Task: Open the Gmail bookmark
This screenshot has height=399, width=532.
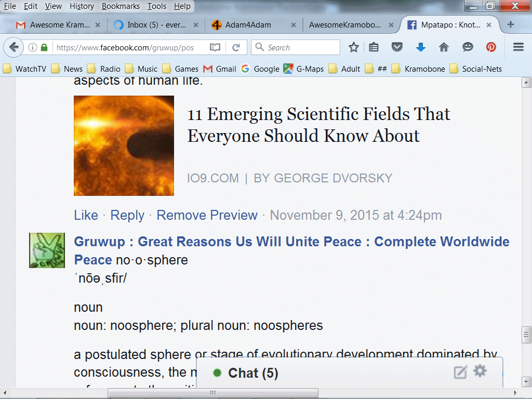Action: (x=220, y=69)
